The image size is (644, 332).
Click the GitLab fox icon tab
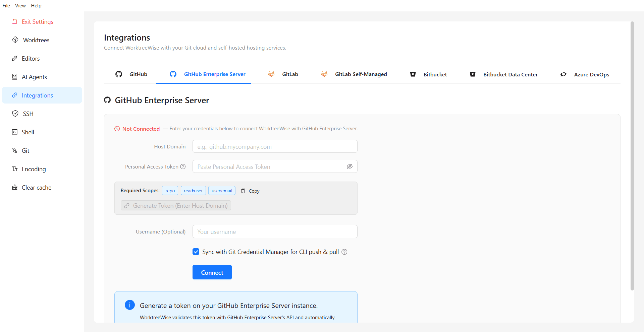click(x=271, y=74)
